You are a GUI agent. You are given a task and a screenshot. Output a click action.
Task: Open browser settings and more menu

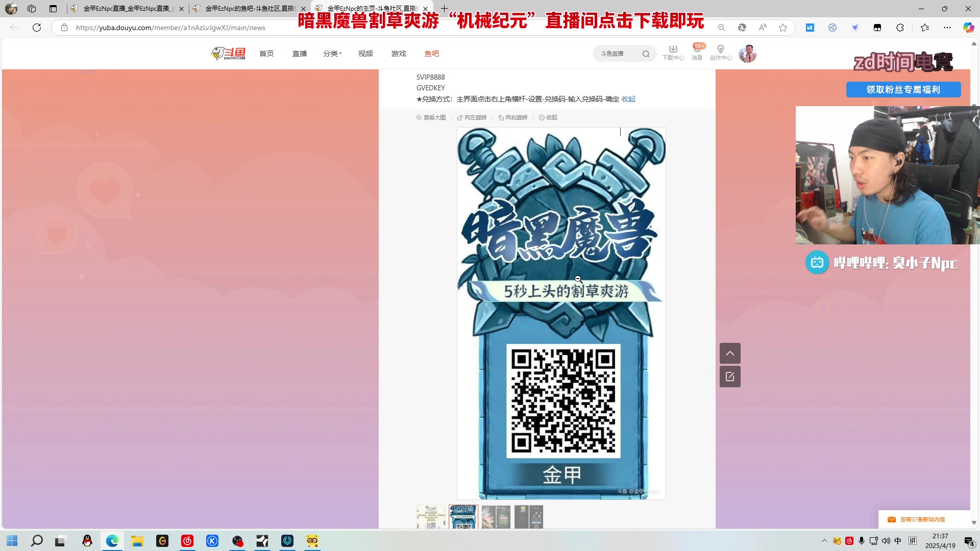(x=947, y=28)
